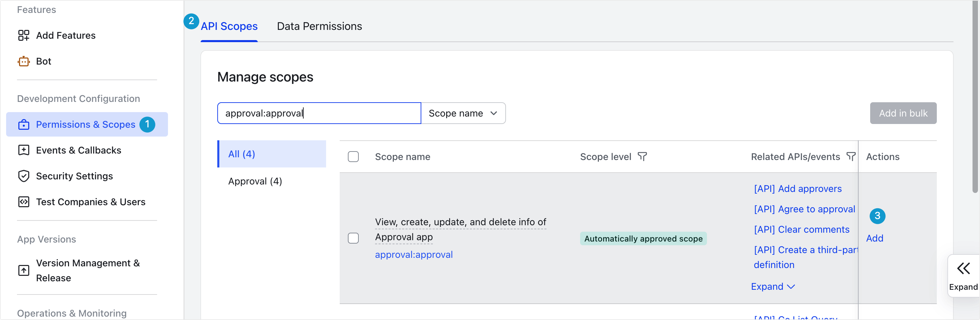Toggle the select-all checkbox in table header
980x320 pixels.
pos(353,157)
